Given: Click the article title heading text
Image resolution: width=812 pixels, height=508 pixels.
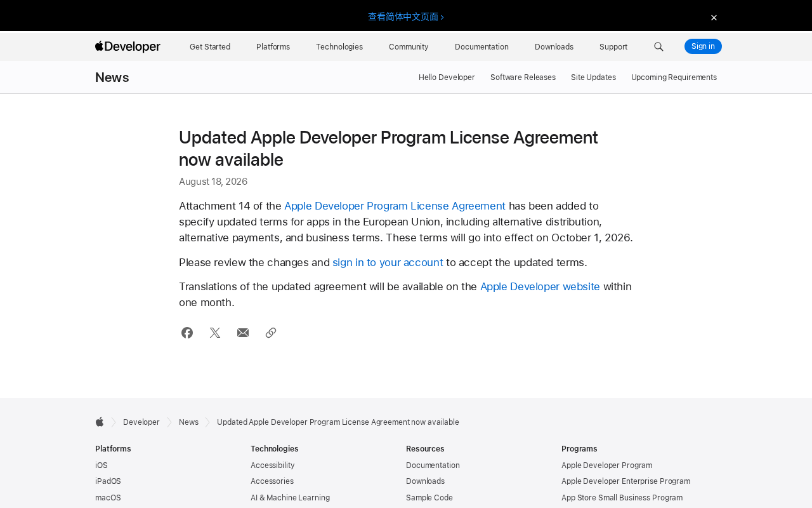Looking at the screenshot, I should click(x=388, y=149).
